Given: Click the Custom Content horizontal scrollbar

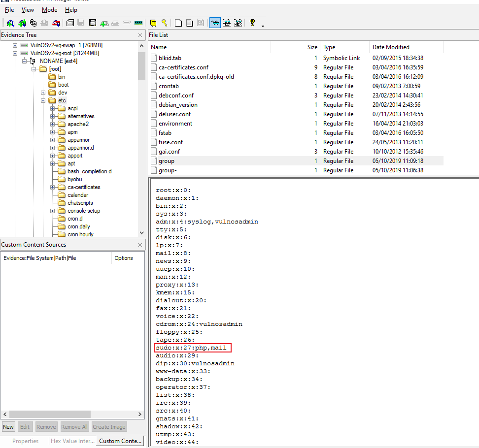Looking at the screenshot, I should pos(69,415).
